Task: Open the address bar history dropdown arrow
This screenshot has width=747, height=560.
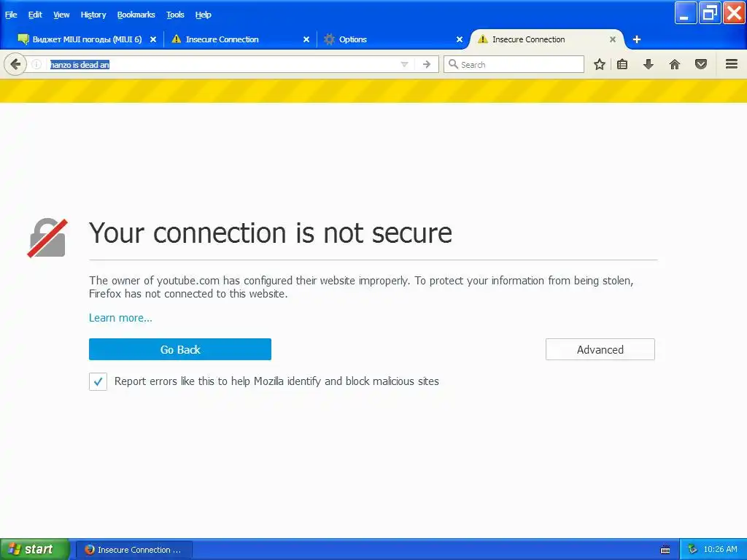Action: click(404, 64)
